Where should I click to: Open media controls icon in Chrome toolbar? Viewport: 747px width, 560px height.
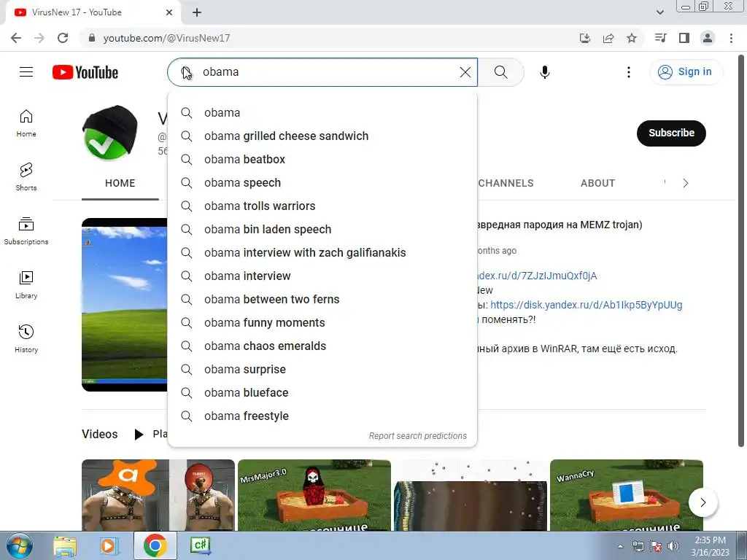tap(661, 38)
